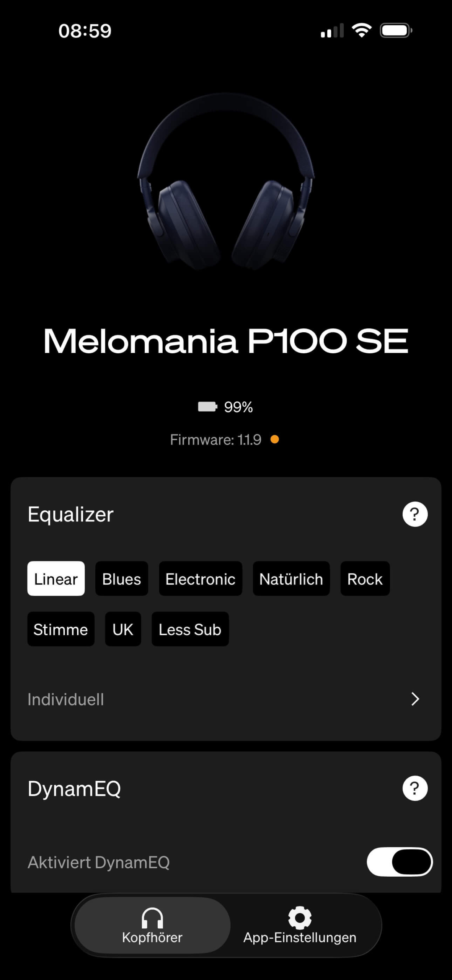This screenshot has width=452, height=980.
Task: Pick the Rock equalizer preset
Action: (x=365, y=578)
